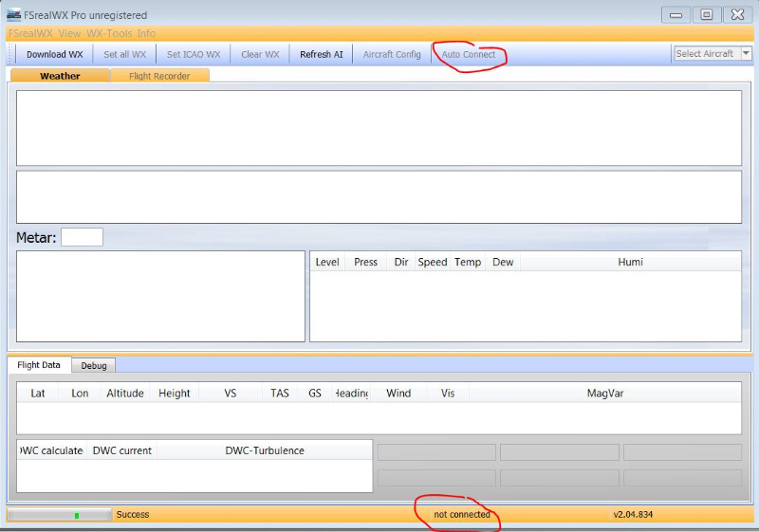Click Set ICAO WX button
Screen dimensions: 759x532
tap(194, 54)
